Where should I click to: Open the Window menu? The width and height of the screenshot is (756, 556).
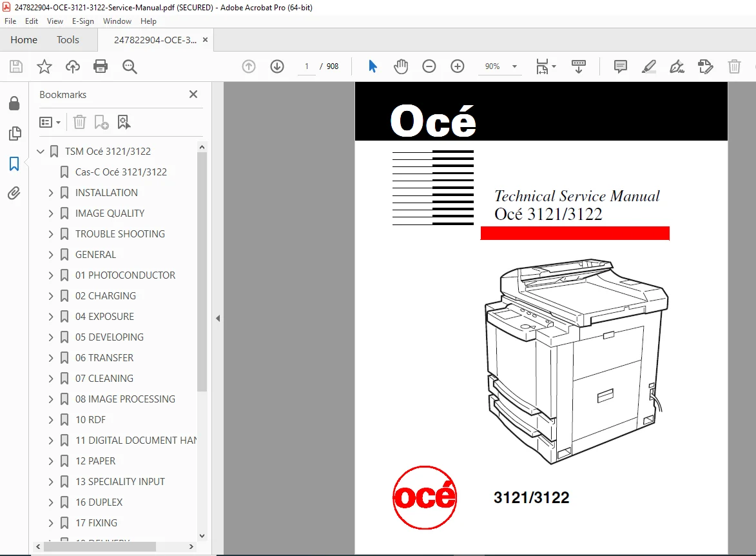pyautogui.click(x=117, y=21)
